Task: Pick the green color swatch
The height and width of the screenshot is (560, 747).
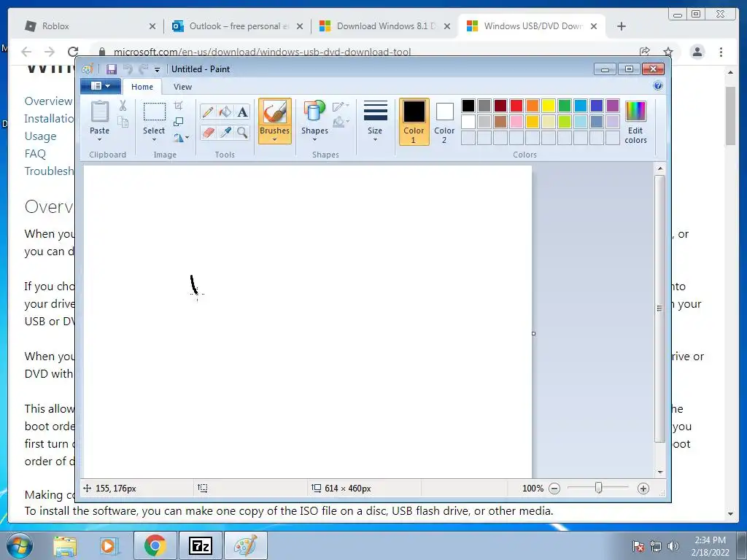Action: click(x=565, y=106)
